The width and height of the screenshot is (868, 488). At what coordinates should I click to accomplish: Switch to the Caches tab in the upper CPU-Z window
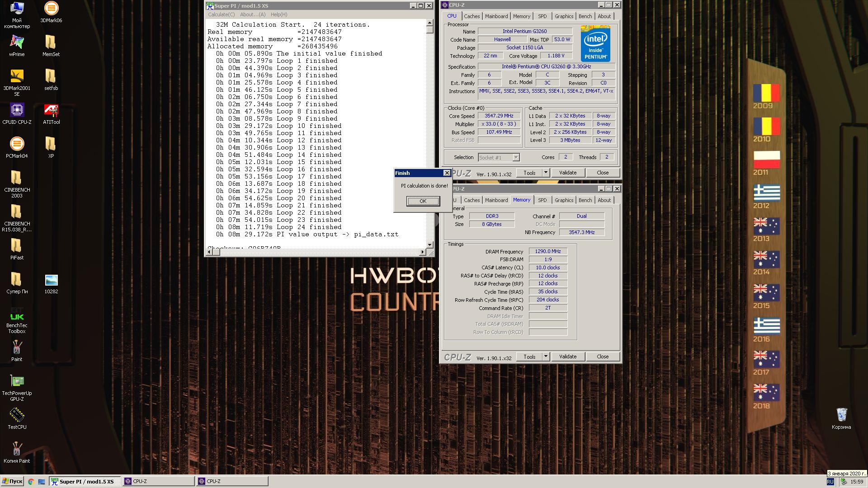pos(472,16)
